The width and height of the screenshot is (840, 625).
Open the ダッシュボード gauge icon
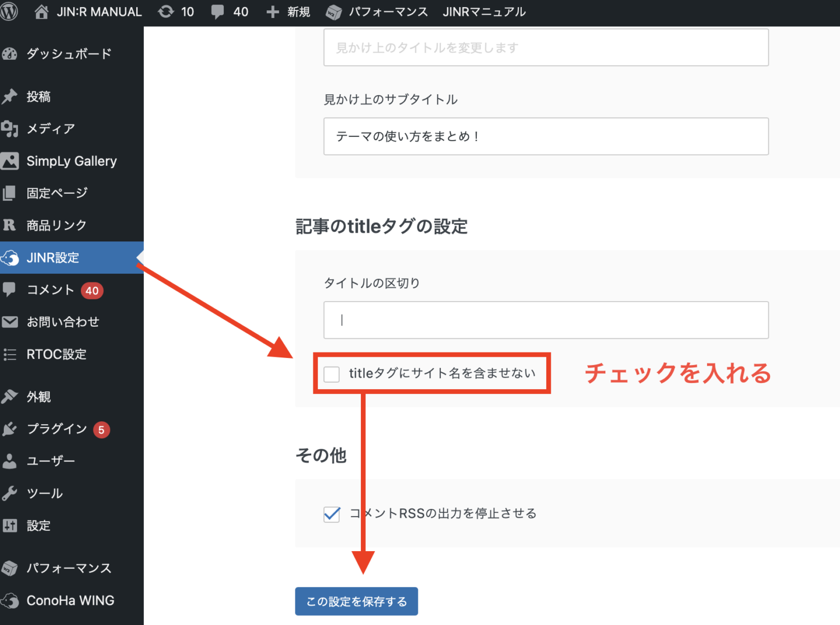pyautogui.click(x=10, y=54)
